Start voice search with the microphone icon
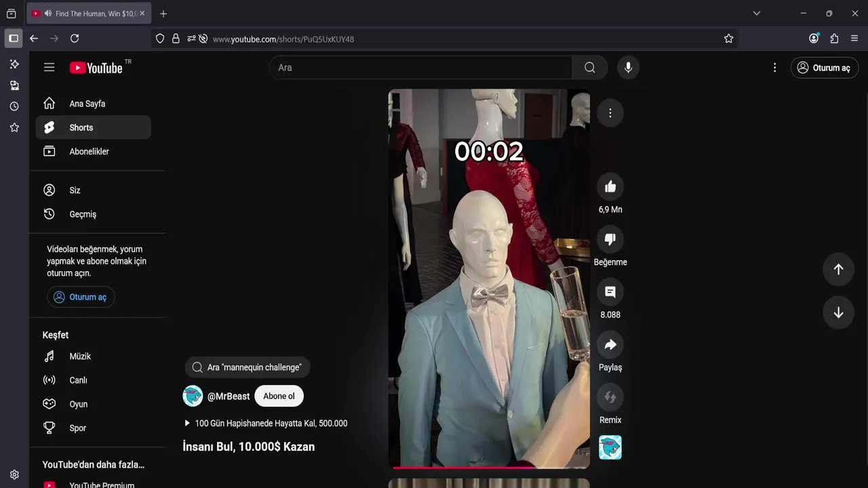868x488 pixels. point(628,67)
